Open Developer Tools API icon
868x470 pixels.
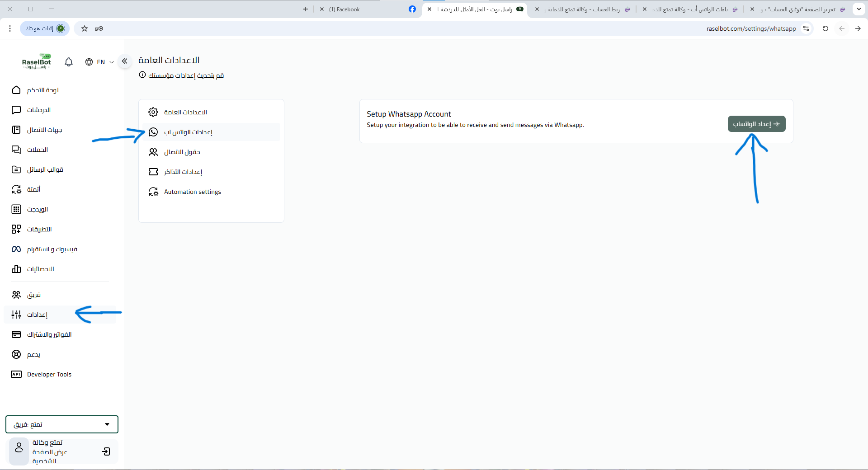16,374
